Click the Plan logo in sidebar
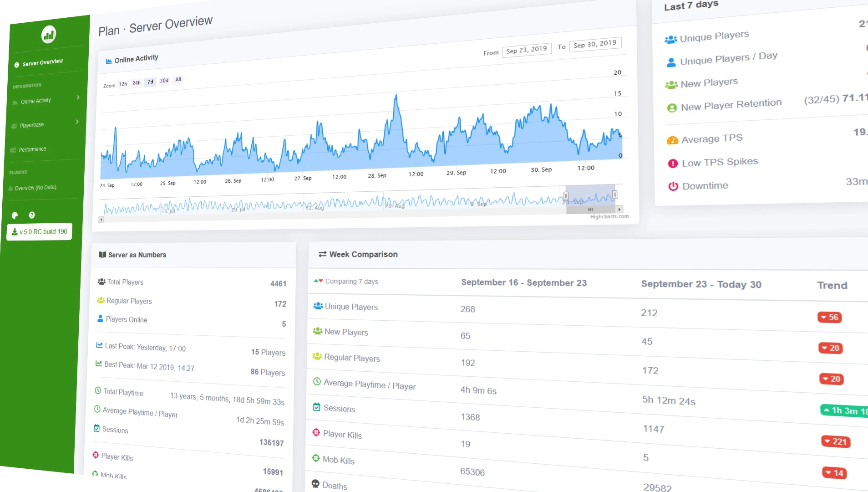Viewport: 868px width, 492px height. (x=49, y=34)
